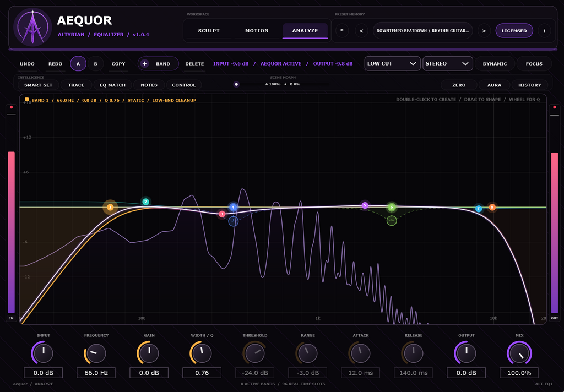Click the GAIN knob
The image size is (564, 392).
149,353
